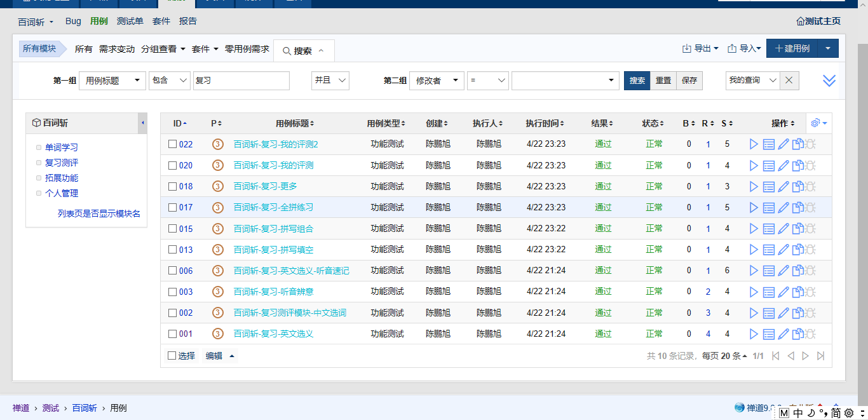Select 复习测评 module in tree
868x420 pixels.
[62, 163]
